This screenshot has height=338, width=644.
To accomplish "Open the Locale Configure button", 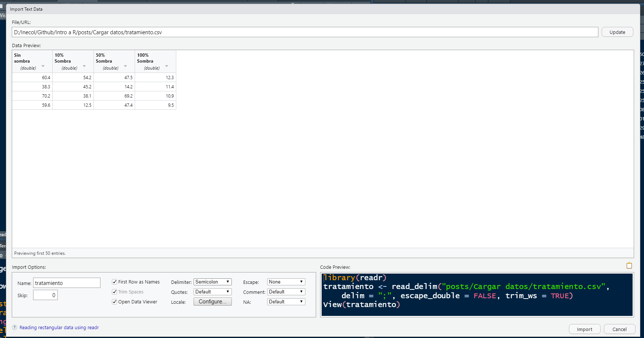I will point(212,302).
